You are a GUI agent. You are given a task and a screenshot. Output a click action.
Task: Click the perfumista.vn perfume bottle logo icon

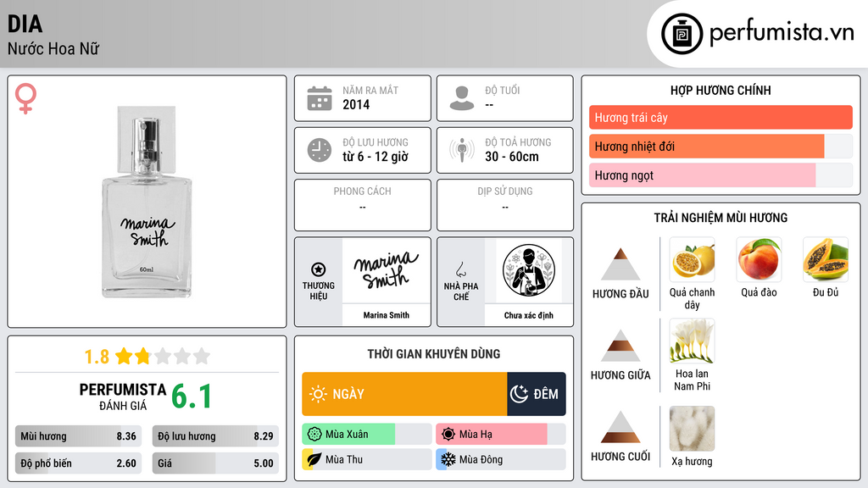682,34
